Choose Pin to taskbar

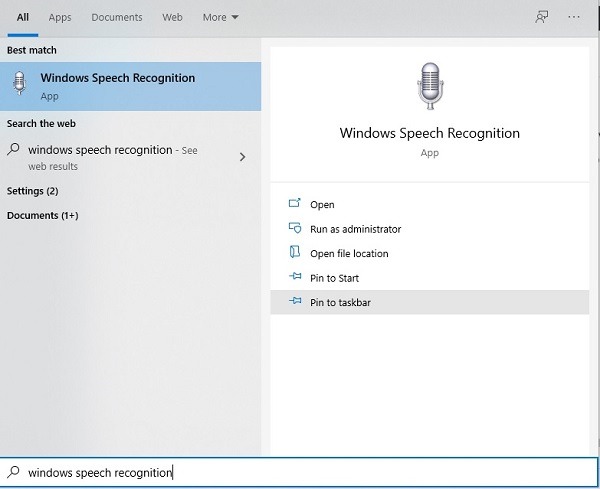[x=429, y=302]
